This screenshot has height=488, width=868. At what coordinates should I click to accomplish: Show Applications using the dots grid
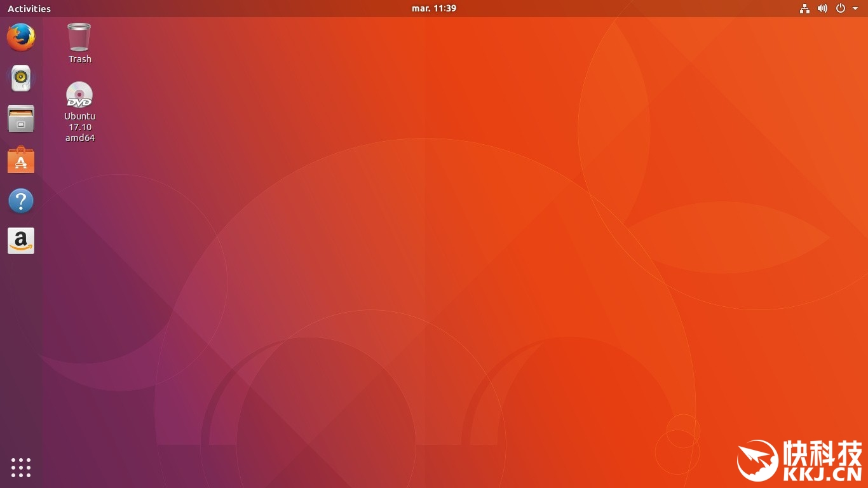21,467
